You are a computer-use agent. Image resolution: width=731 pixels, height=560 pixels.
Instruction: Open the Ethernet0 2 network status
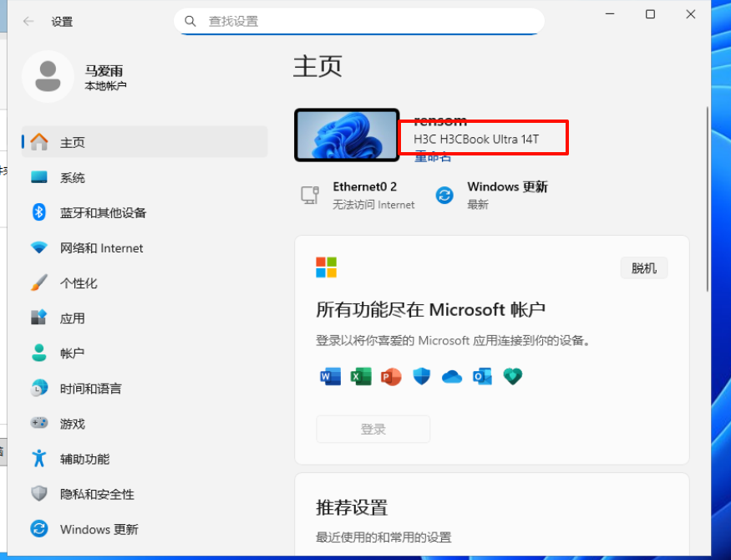[x=358, y=195]
